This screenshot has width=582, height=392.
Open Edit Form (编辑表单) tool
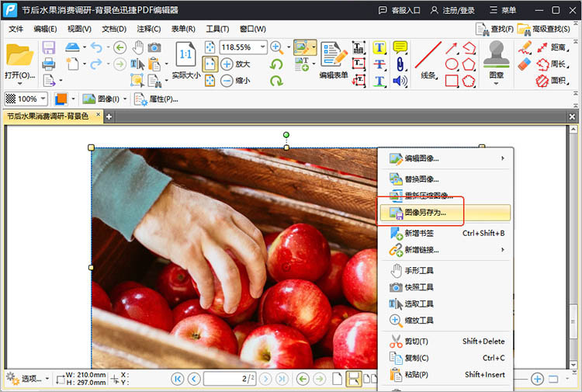[x=334, y=61]
